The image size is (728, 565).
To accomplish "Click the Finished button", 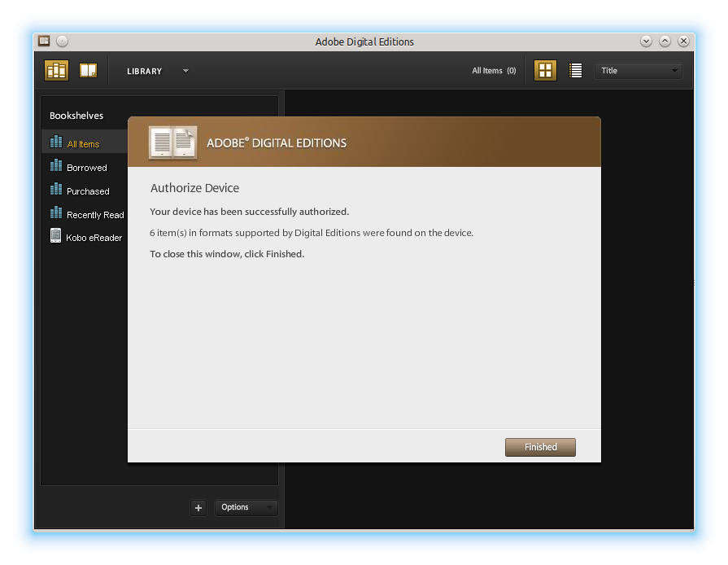I will pos(540,447).
